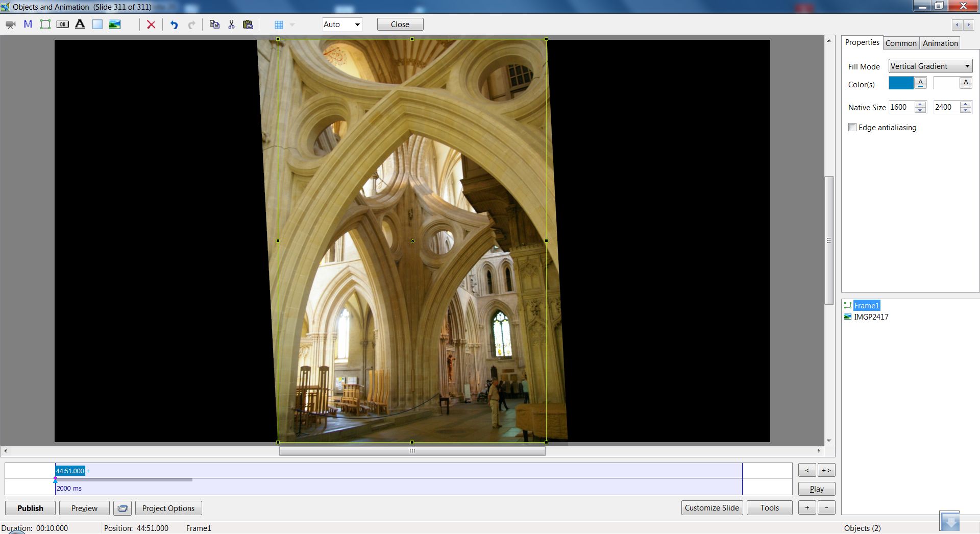Zoom out timeline with - button
This screenshot has height=534, width=980.
point(826,507)
